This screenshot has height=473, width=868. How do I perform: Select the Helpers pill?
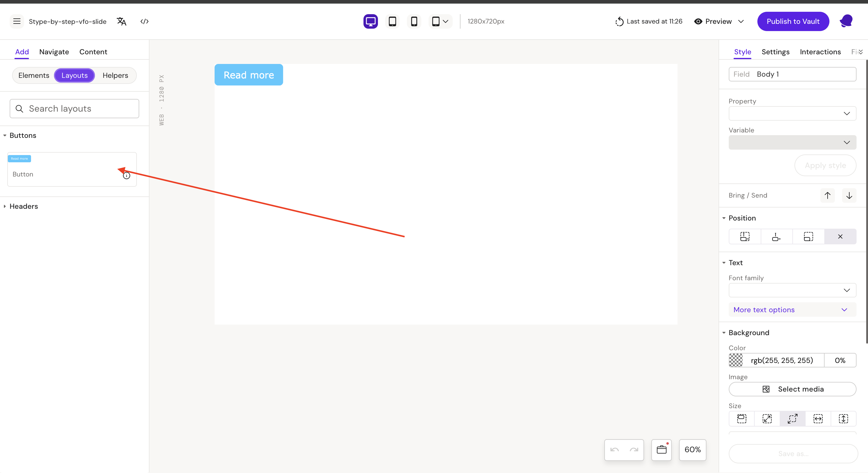click(x=115, y=76)
